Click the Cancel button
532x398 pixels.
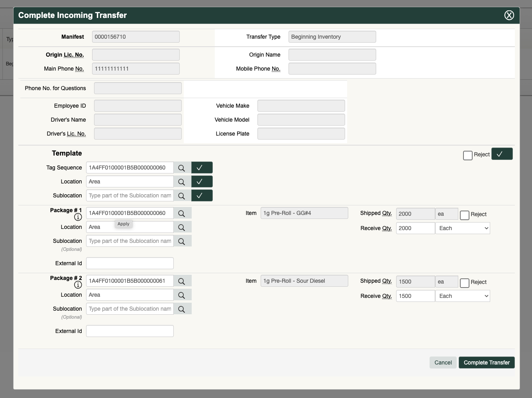pos(443,363)
